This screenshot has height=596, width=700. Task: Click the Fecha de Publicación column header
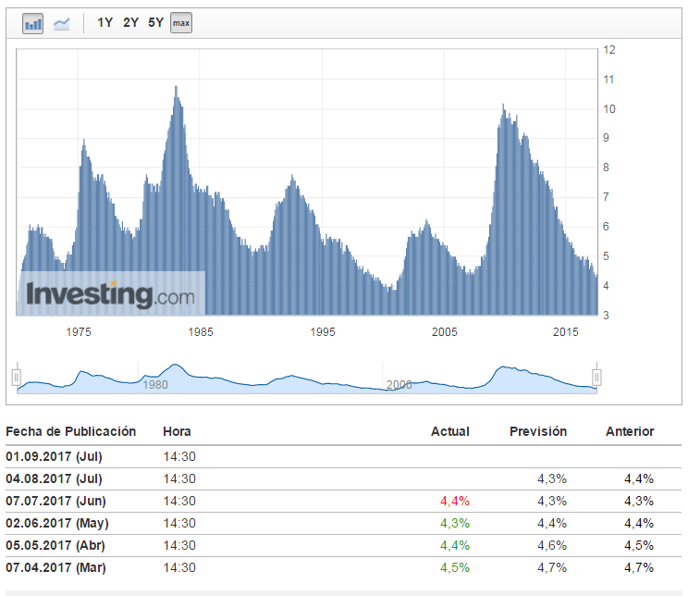click(70, 431)
